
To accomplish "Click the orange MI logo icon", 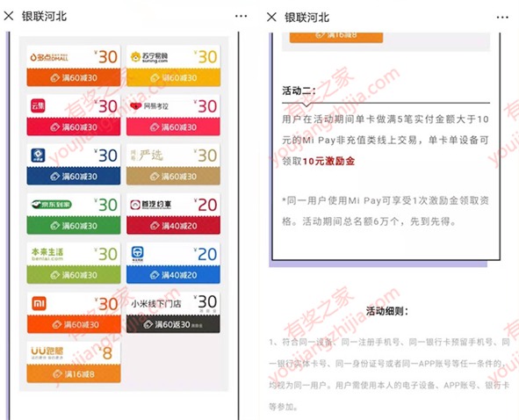I will click(39, 303).
